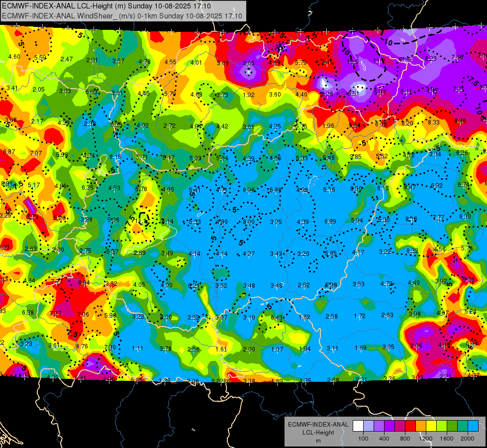
Task: Click the wind shear value 5.85
Action: [331, 253]
